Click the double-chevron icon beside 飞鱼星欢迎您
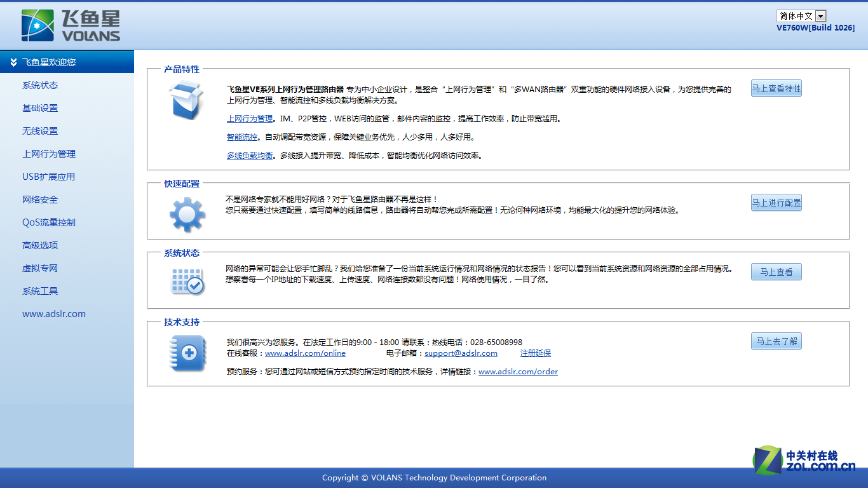This screenshot has height=488, width=868. point(13,62)
